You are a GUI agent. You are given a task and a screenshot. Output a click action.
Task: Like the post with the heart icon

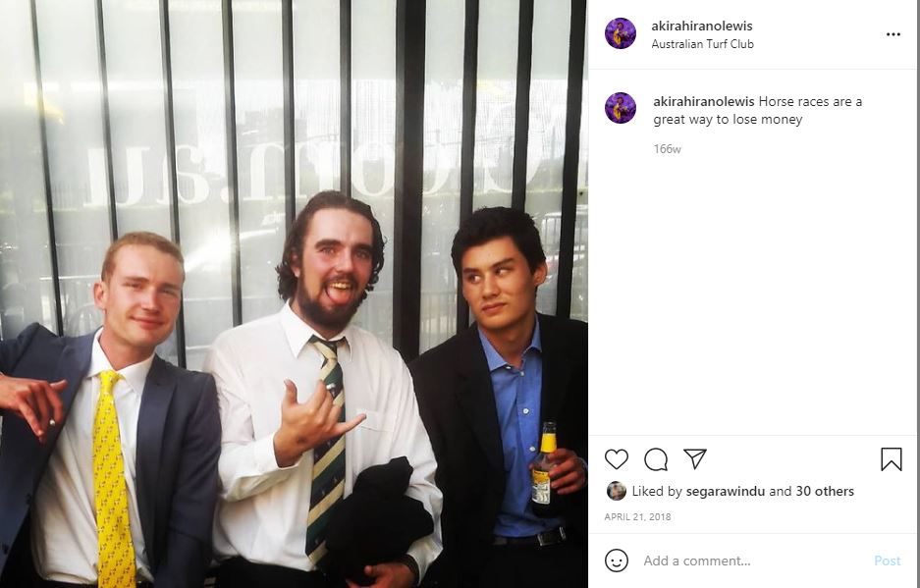click(616, 458)
